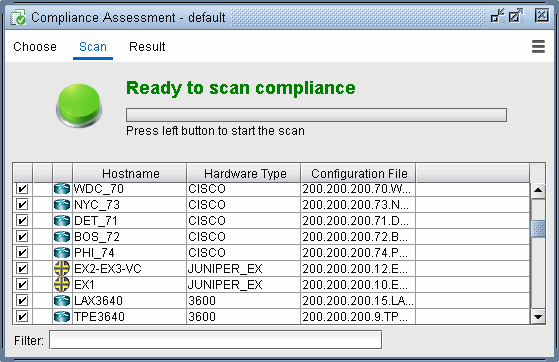Click config file 200.200.200.12.E...
Viewport: 559px width, 362px height.
(355, 269)
